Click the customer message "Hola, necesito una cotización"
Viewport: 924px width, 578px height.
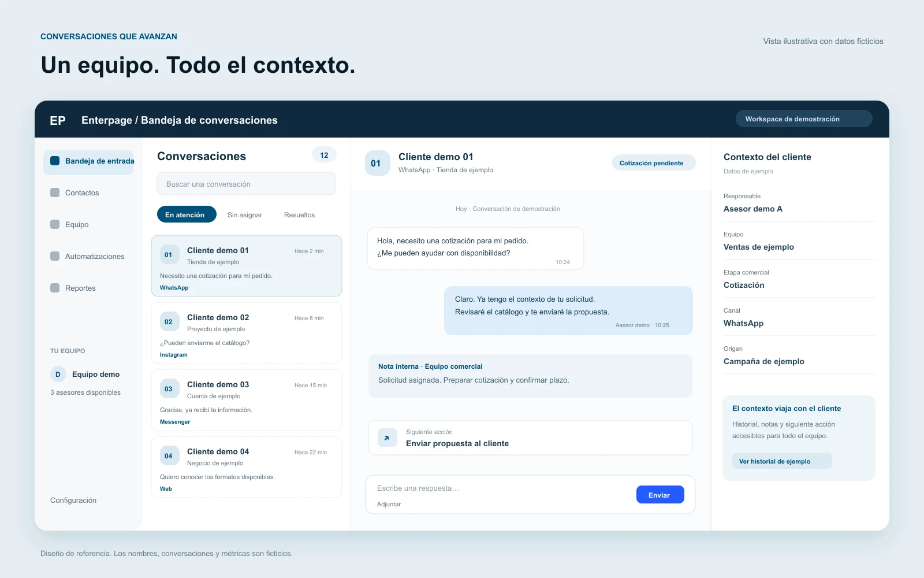pos(475,249)
